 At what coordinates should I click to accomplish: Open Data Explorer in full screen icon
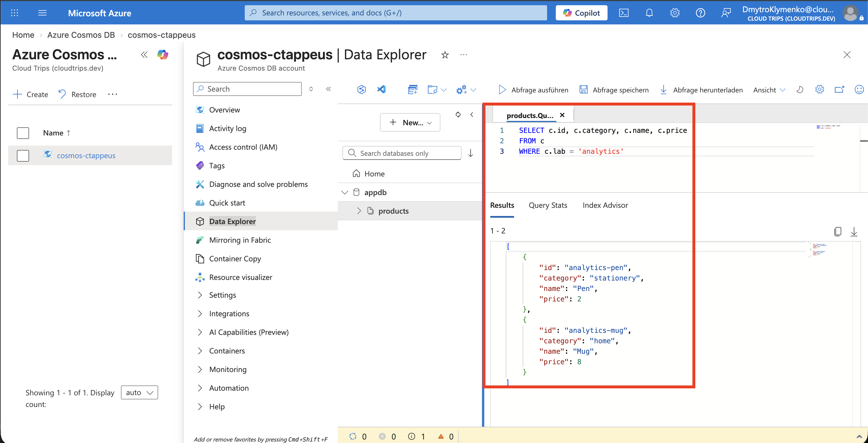[839, 90]
